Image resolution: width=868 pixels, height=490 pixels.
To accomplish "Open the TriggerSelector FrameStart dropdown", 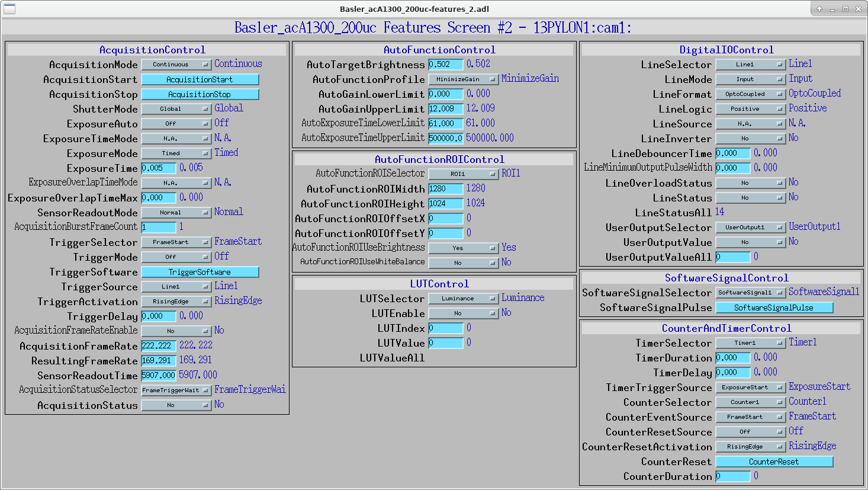I will point(176,242).
